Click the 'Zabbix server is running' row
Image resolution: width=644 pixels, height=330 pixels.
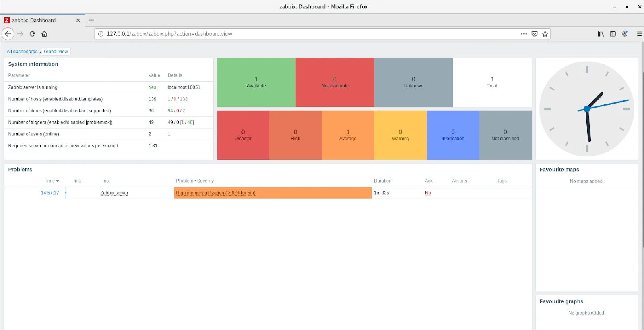pos(109,87)
